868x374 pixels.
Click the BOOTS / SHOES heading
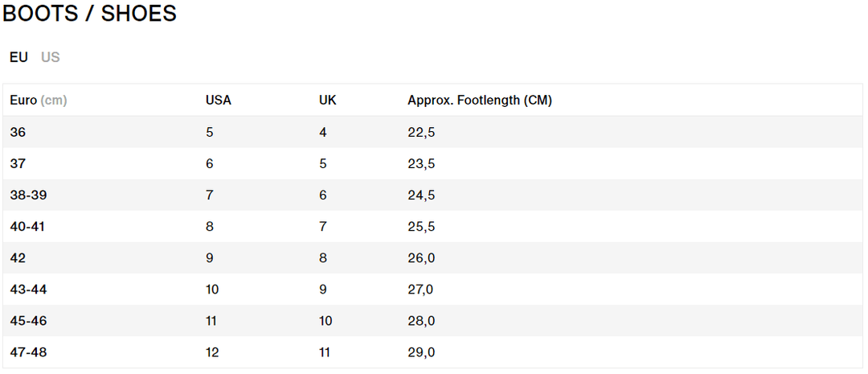click(90, 14)
